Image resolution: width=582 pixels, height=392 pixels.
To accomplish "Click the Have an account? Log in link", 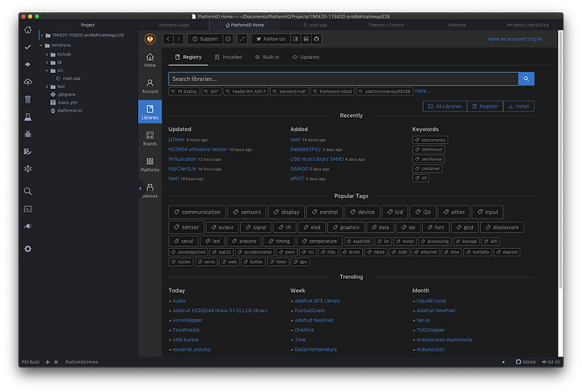I will click(x=514, y=39).
